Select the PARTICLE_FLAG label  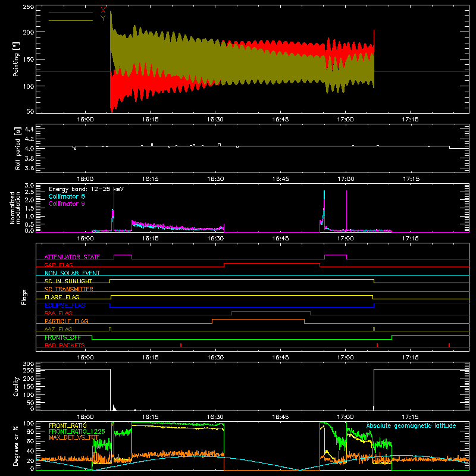[67, 321]
